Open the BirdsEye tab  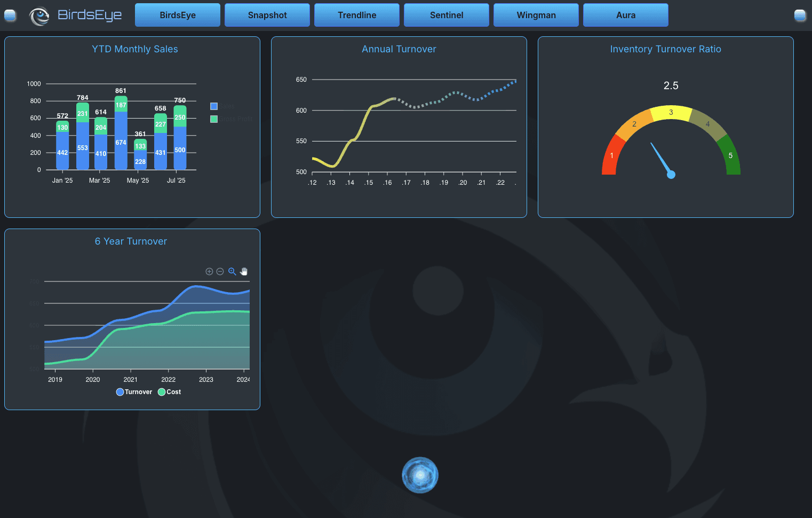click(x=178, y=15)
